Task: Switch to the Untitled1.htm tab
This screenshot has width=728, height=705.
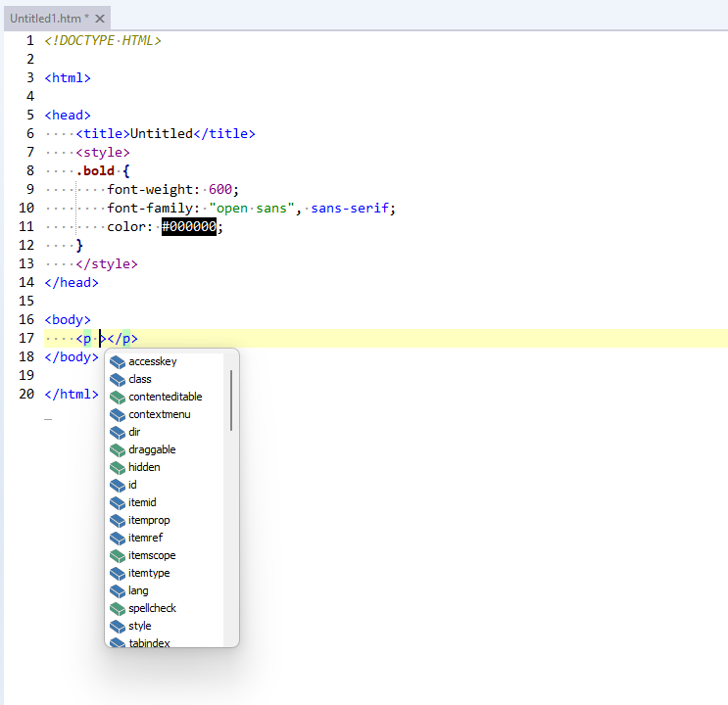Action: (47, 19)
